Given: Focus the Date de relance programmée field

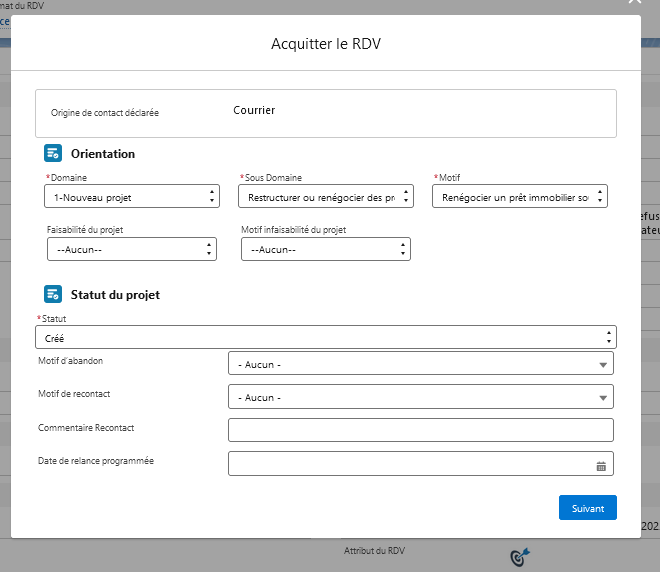Looking at the screenshot, I should click(410, 464).
